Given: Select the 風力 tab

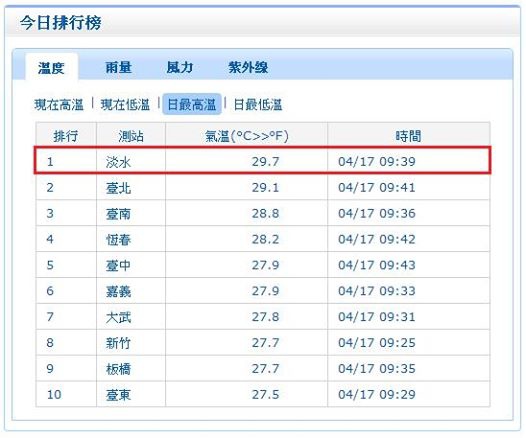Looking at the screenshot, I should point(180,67).
